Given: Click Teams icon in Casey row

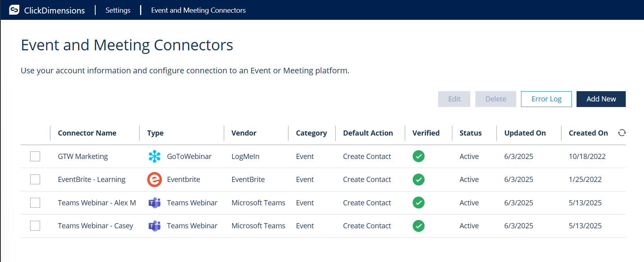Looking at the screenshot, I should [x=154, y=226].
